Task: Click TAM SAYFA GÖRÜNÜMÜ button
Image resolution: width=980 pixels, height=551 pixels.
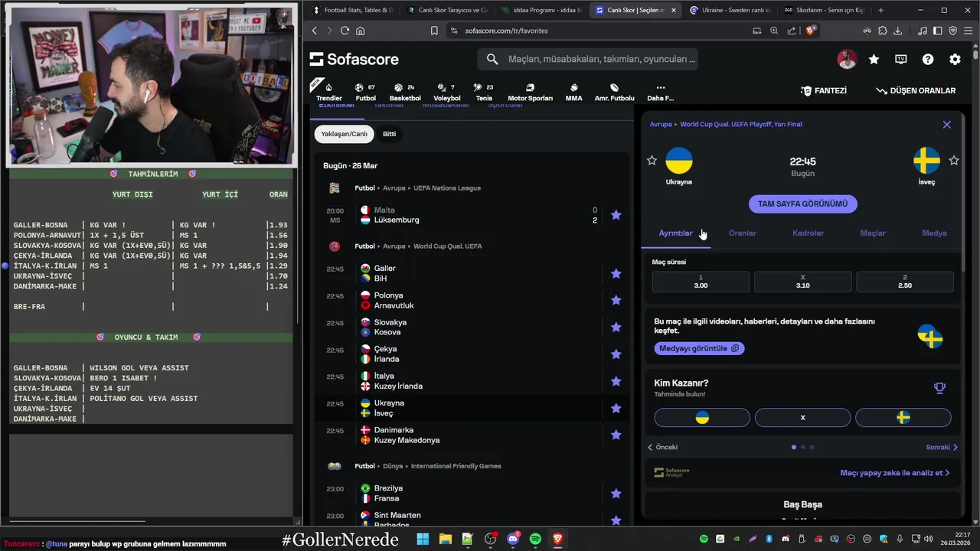Action: [x=802, y=204]
